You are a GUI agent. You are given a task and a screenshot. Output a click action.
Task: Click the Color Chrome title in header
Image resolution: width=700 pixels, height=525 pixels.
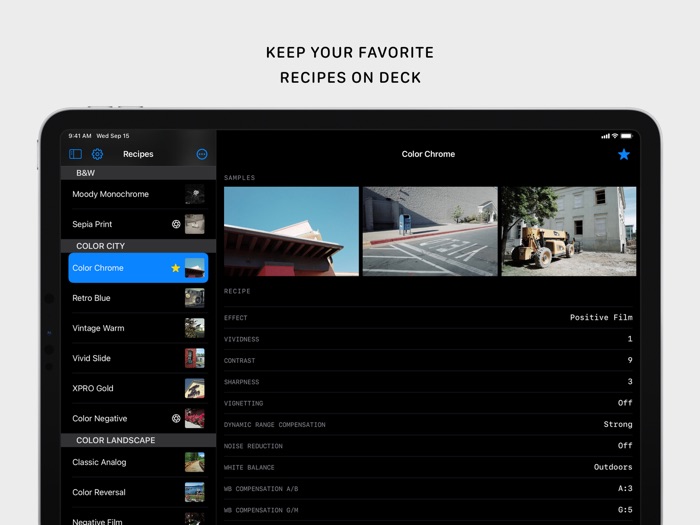(x=428, y=154)
